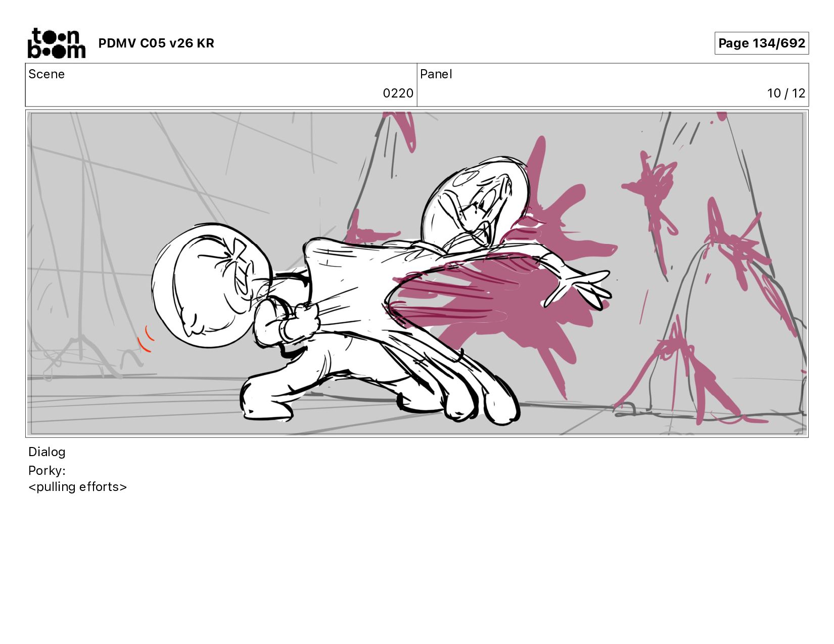Select the speaker name "Porky:"
This screenshot has width=834, height=644.
[x=47, y=471]
